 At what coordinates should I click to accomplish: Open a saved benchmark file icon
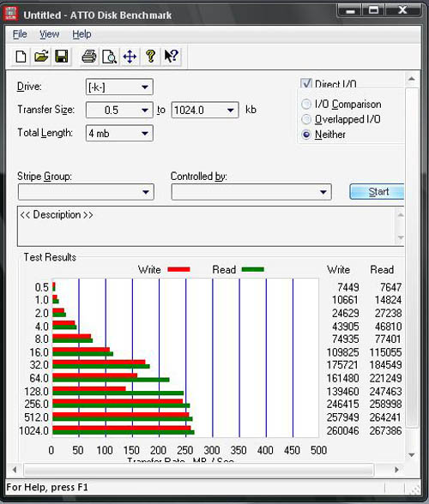[41, 57]
